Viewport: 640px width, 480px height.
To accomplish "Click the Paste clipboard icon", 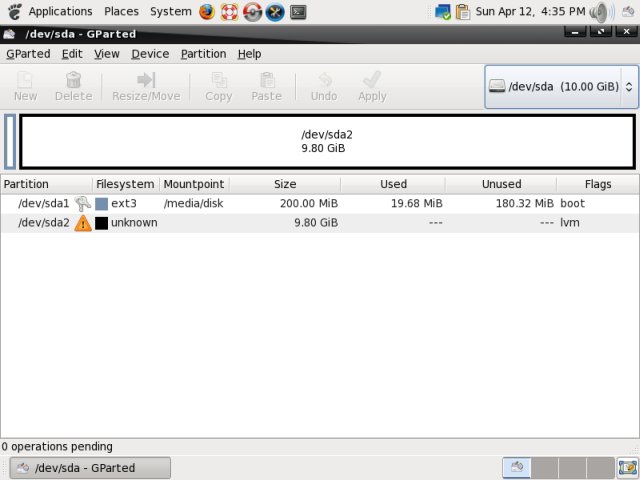I will coord(267,80).
